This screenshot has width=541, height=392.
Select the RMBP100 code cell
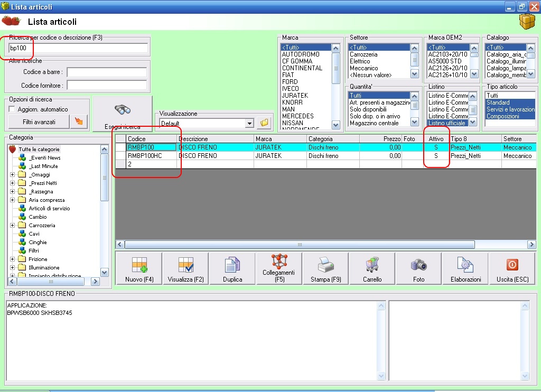[152, 147]
